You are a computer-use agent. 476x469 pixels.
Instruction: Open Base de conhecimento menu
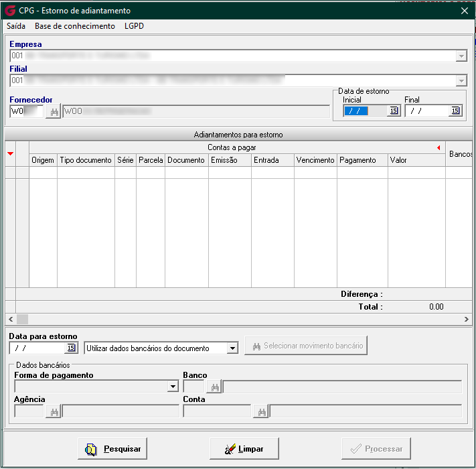tap(75, 26)
